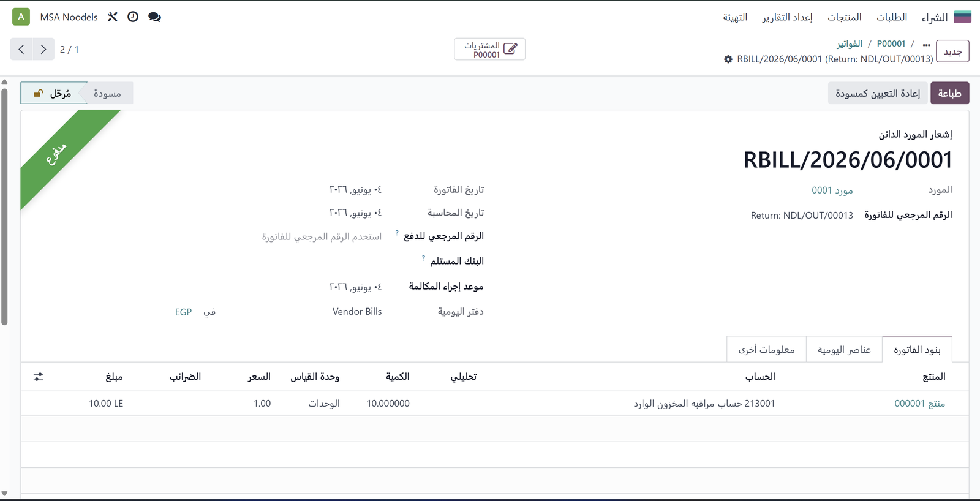Go to the next record arrow
Viewport: 980px width, 501px height.
click(x=43, y=49)
